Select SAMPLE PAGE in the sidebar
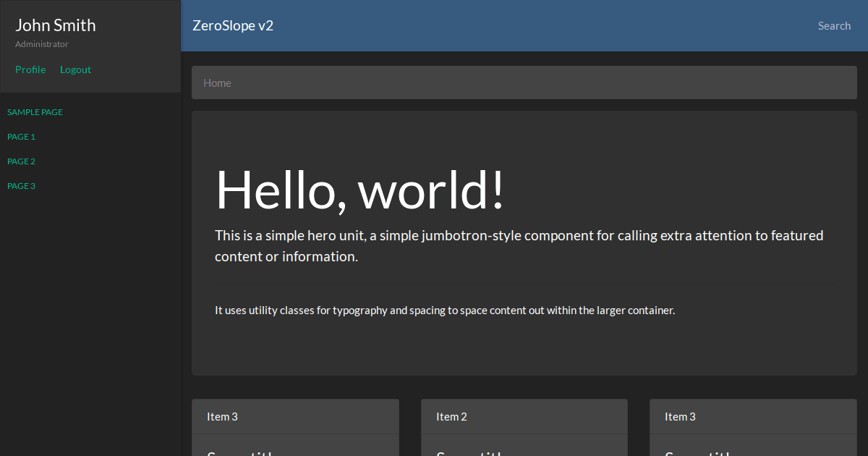This screenshot has height=456, width=868. [35, 112]
